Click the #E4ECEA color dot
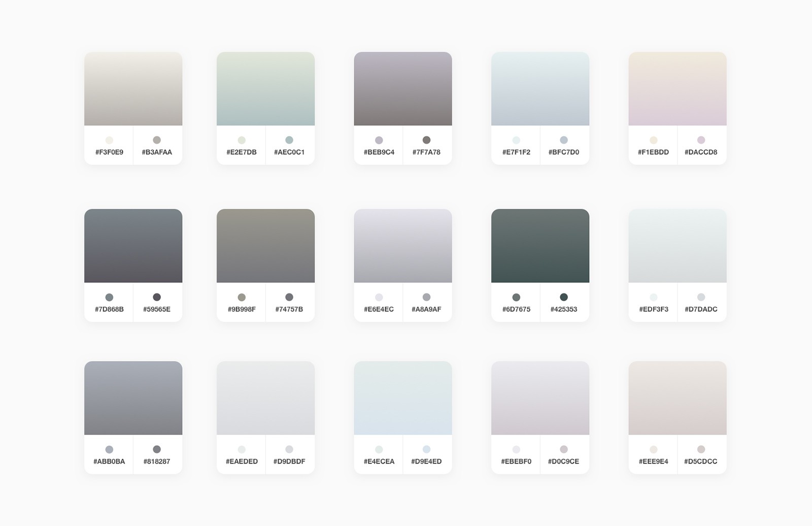Image resolution: width=812 pixels, height=526 pixels. click(379, 449)
